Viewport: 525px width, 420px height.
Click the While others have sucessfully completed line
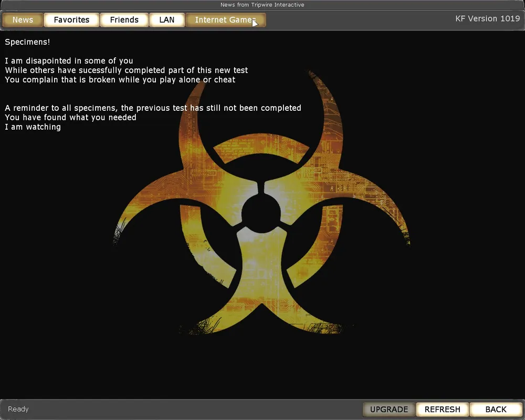(x=126, y=70)
